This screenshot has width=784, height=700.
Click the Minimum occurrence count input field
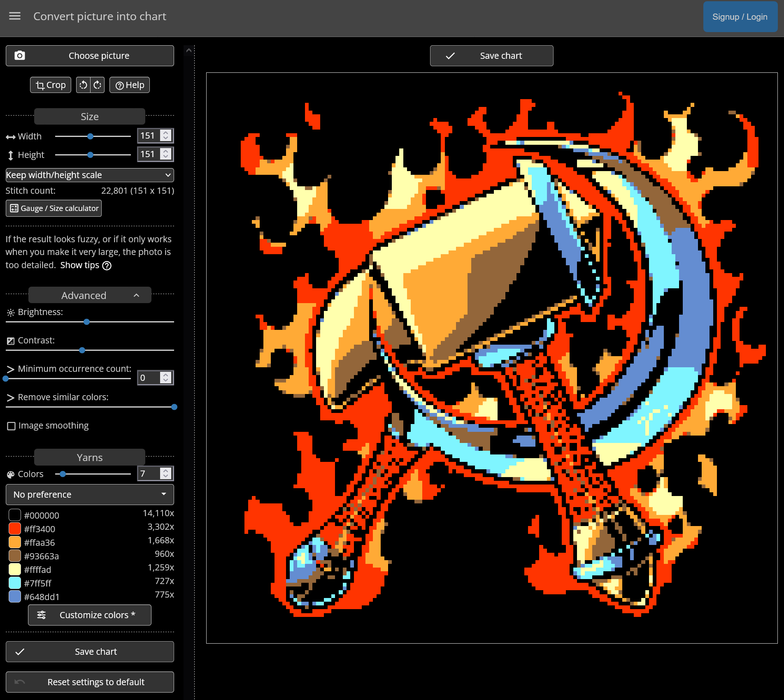pyautogui.click(x=155, y=378)
